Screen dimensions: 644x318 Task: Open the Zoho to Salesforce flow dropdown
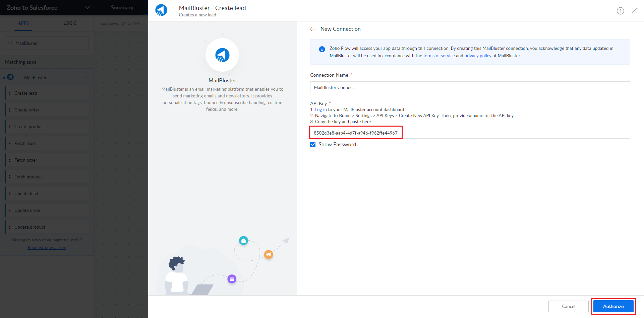87,7
